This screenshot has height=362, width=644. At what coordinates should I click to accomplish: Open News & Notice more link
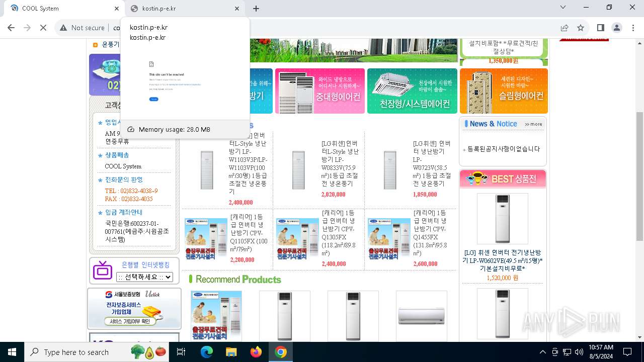click(533, 124)
